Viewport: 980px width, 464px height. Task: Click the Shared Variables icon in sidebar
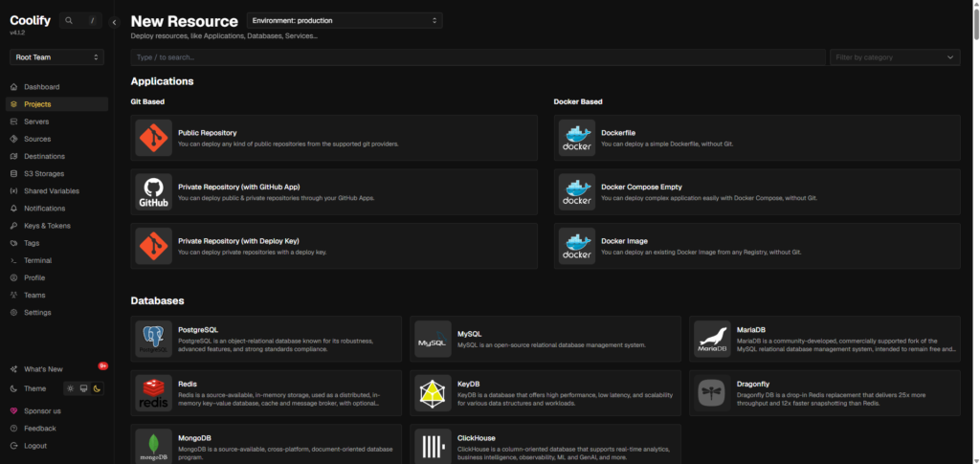tap(13, 191)
